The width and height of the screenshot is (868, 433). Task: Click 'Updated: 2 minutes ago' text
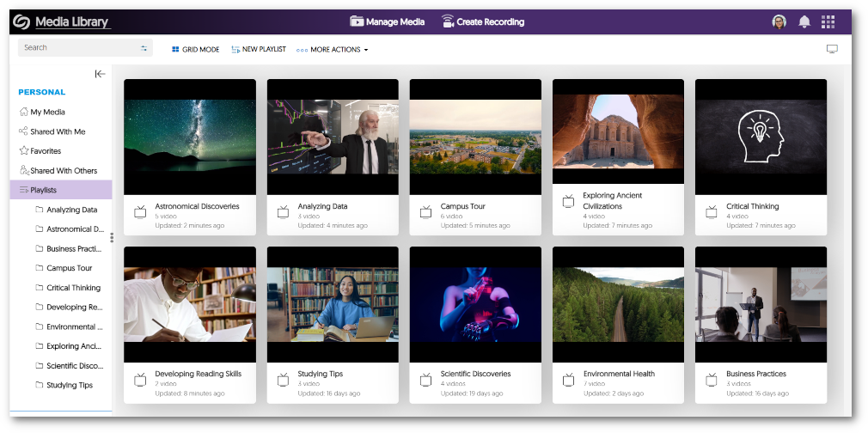point(189,226)
